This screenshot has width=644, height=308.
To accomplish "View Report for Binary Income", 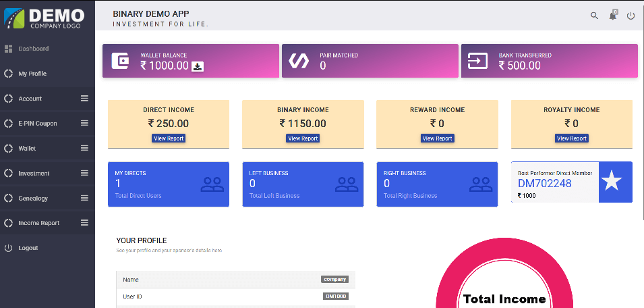I will click(303, 138).
